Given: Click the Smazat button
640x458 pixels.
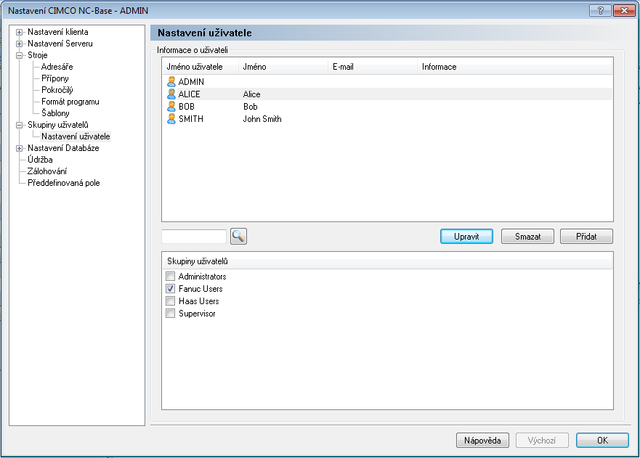Looking at the screenshot, I should tap(527, 236).
